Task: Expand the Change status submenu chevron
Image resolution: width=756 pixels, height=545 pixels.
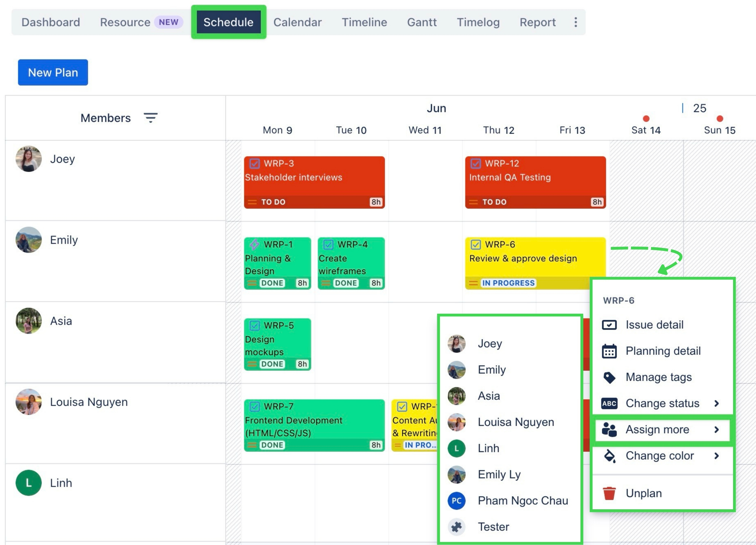Action: pos(717,403)
